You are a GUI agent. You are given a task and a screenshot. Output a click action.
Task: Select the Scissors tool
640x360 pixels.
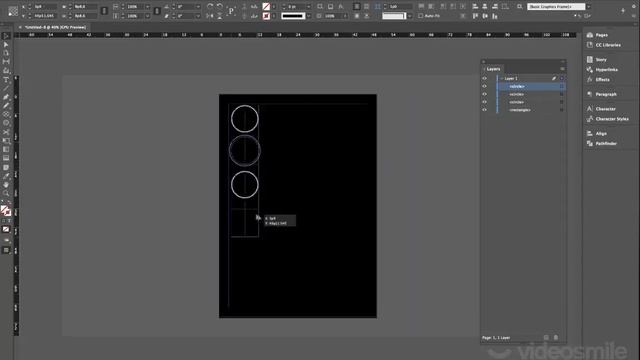coord(6,132)
